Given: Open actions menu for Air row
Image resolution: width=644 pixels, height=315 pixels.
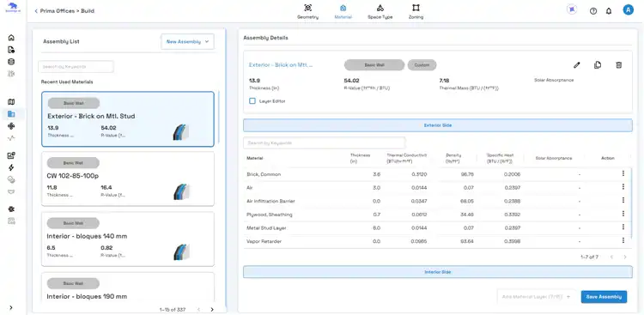Looking at the screenshot, I should 623,187.
